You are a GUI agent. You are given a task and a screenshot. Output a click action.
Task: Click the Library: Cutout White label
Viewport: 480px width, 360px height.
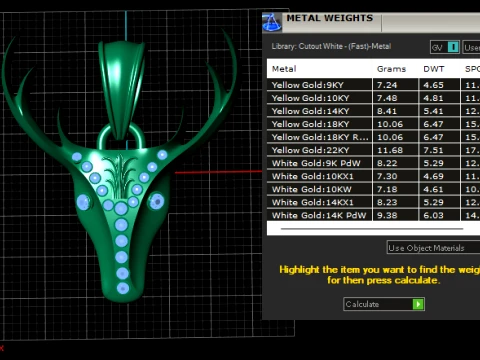pyautogui.click(x=331, y=46)
